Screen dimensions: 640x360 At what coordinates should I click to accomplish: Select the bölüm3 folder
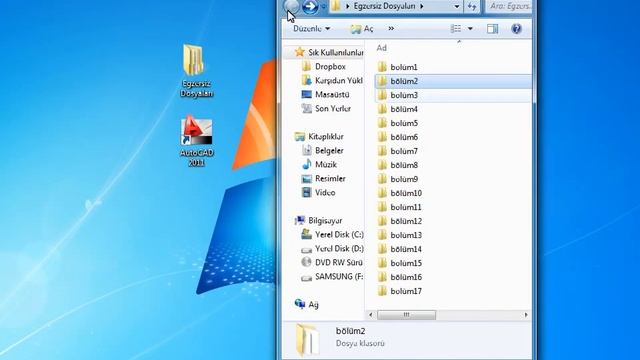(453, 95)
